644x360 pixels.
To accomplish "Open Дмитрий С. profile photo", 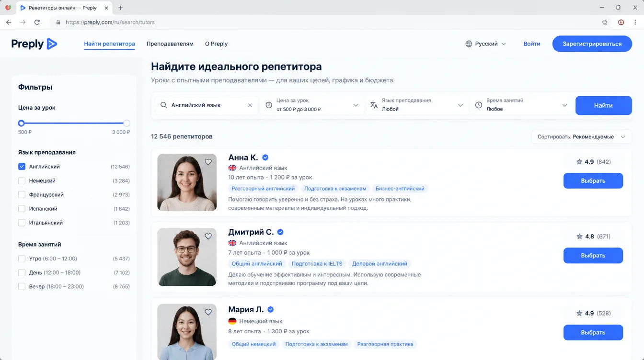I will tap(187, 257).
